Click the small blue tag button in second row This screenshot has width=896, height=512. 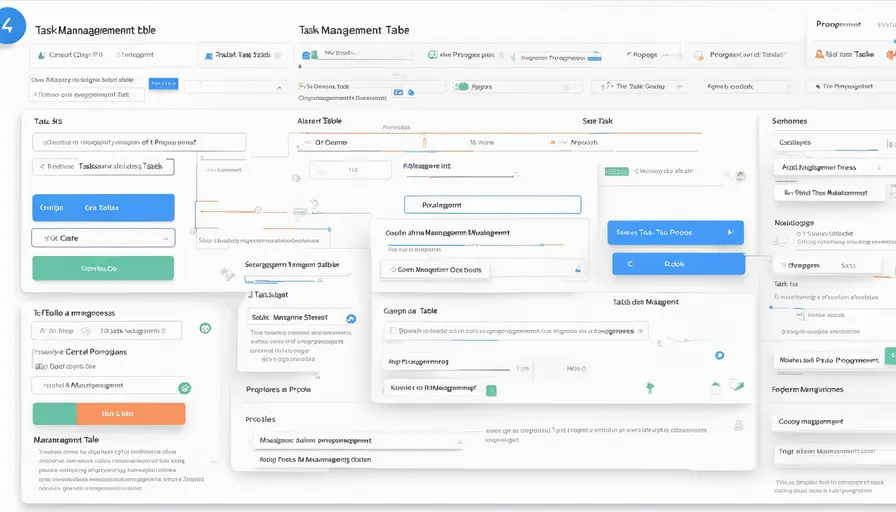click(162, 85)
